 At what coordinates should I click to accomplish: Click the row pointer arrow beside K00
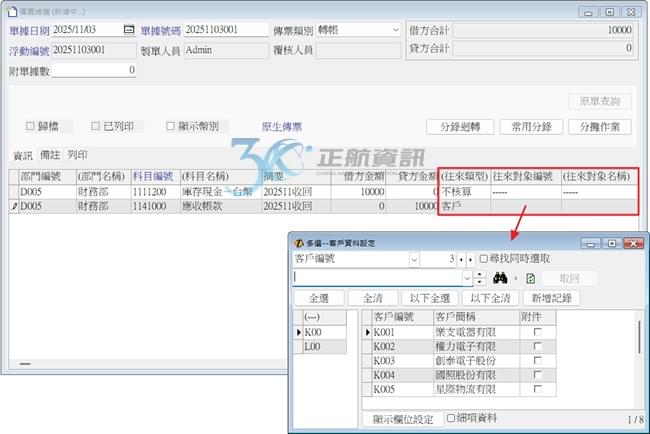tap(298, 332)
